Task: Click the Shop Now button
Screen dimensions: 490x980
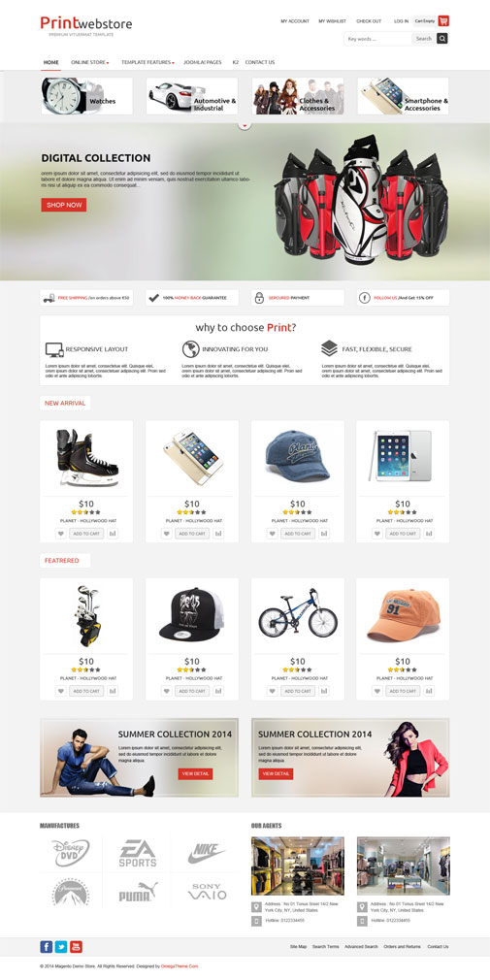Action: click(x=64, y=205)
